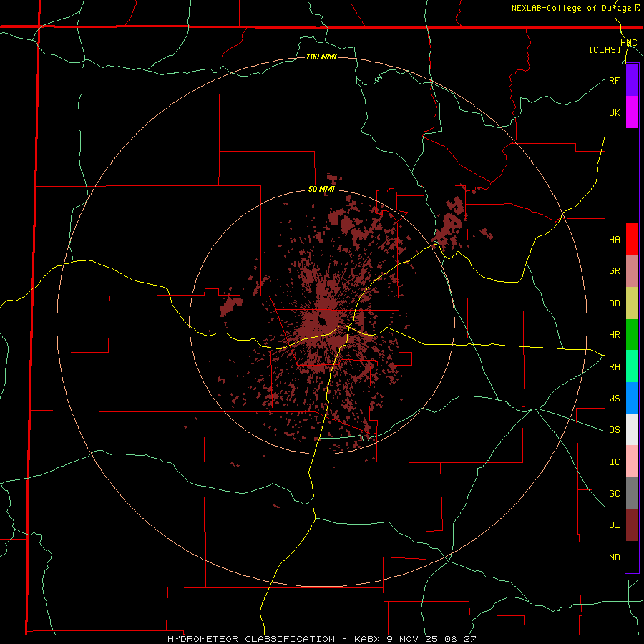Image resolution: width=644 pixels, height=644 pixels.
Task: Click the HA red legend swatch
Action: [x=632, y=239]
